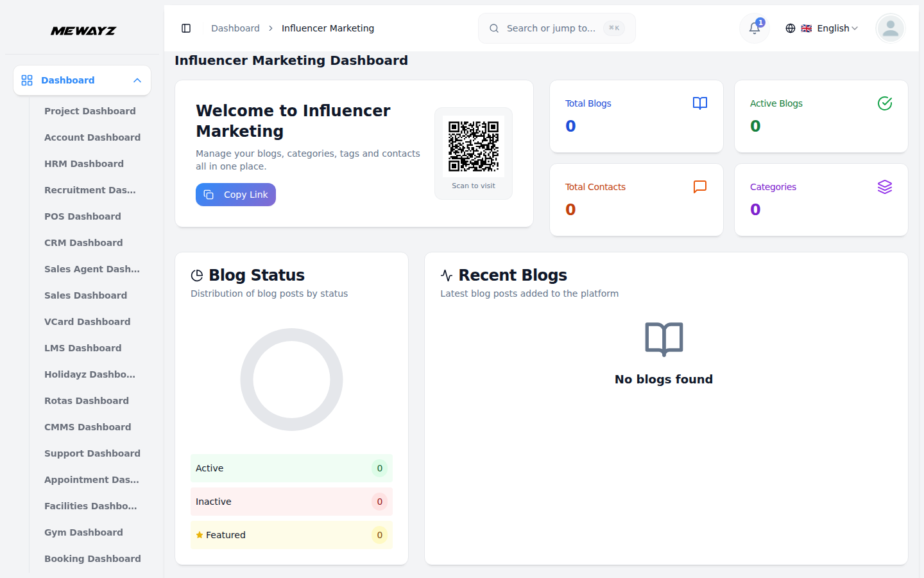The height and width of the screenshot is (578, 924).
Task: Click the sidebar collapse panel icon
Action: tap(186, 28)
